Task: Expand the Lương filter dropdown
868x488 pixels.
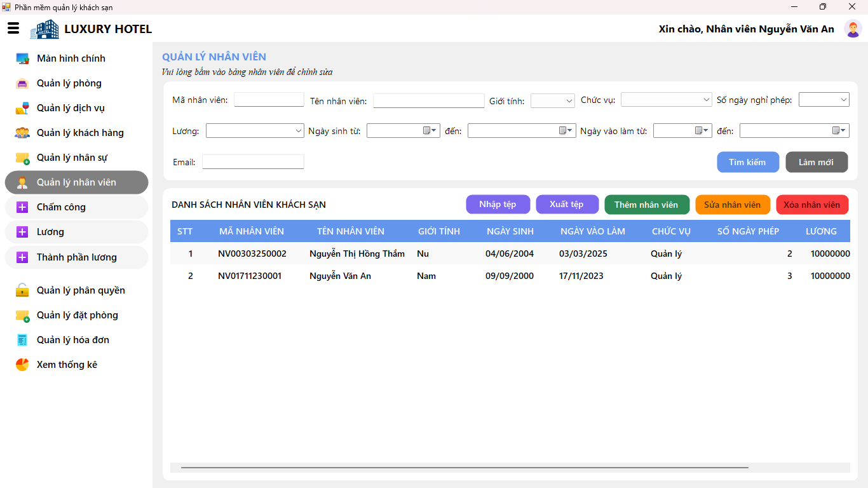Action: (255, 130)
